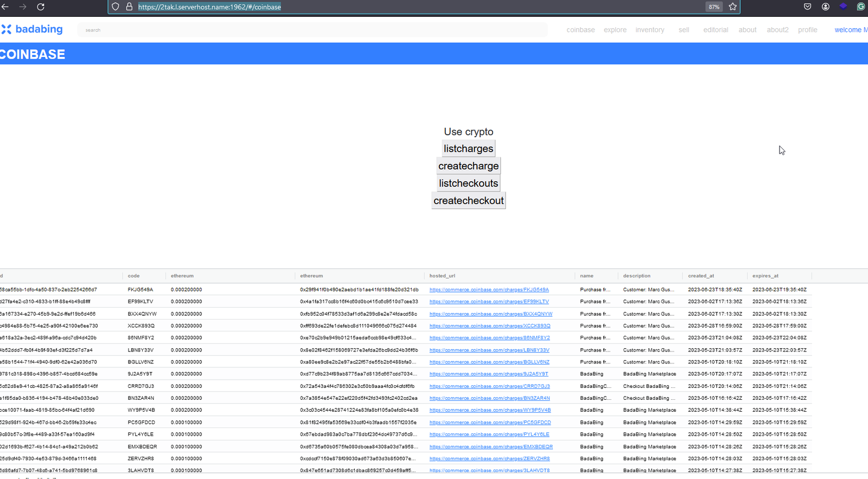Click the listcheckouts button
Image resolution: width=868 pixels, height=479 pixels.
coord(469,183)
